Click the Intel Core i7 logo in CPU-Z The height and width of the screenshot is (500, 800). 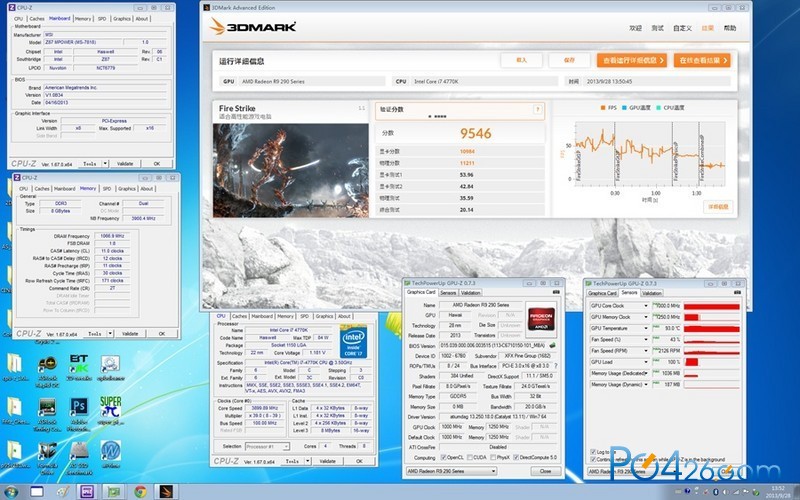[353, 342]
